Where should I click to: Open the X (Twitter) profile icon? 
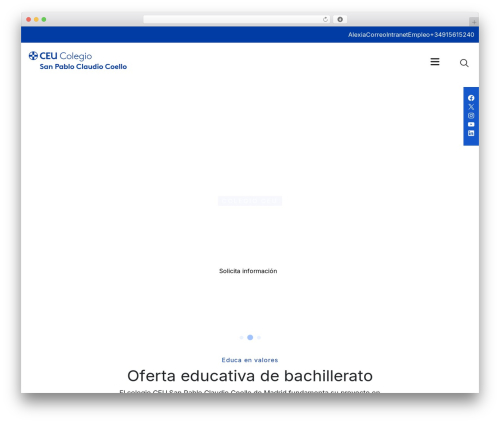pyautogui.click(x=471, y=107)
